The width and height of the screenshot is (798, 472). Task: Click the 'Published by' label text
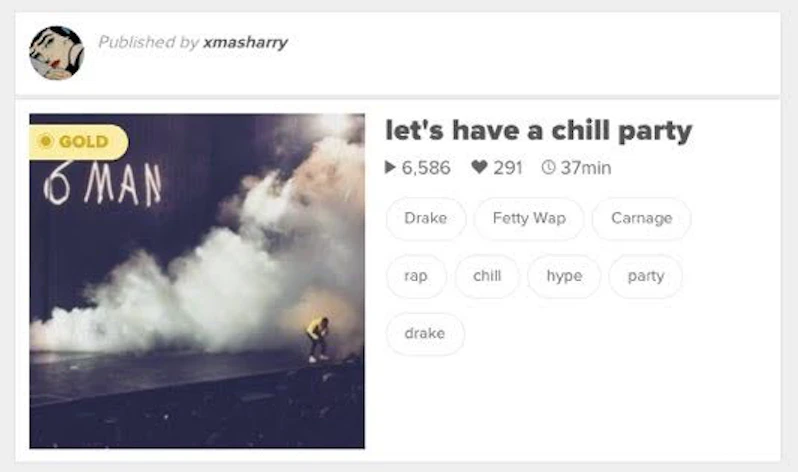pyautogui.click(x=148, y=42)
